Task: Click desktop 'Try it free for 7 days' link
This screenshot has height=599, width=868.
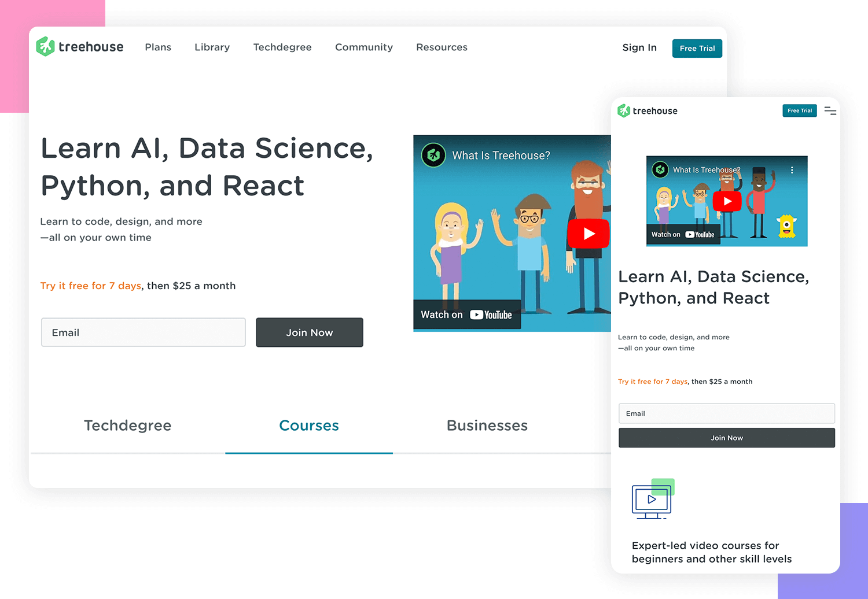Action: (91, 286)
